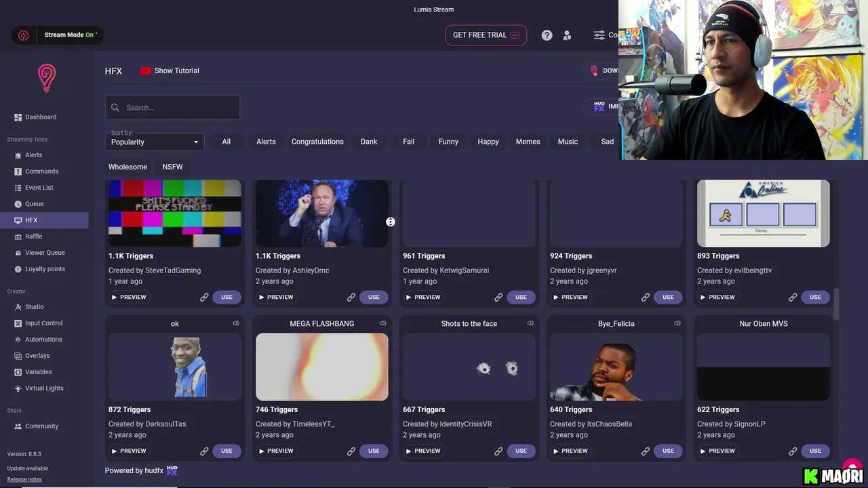Image resolution: width=868 pixels, height=488 pixels.
Task: Filter by NSFW category
Action: [172, 167]
